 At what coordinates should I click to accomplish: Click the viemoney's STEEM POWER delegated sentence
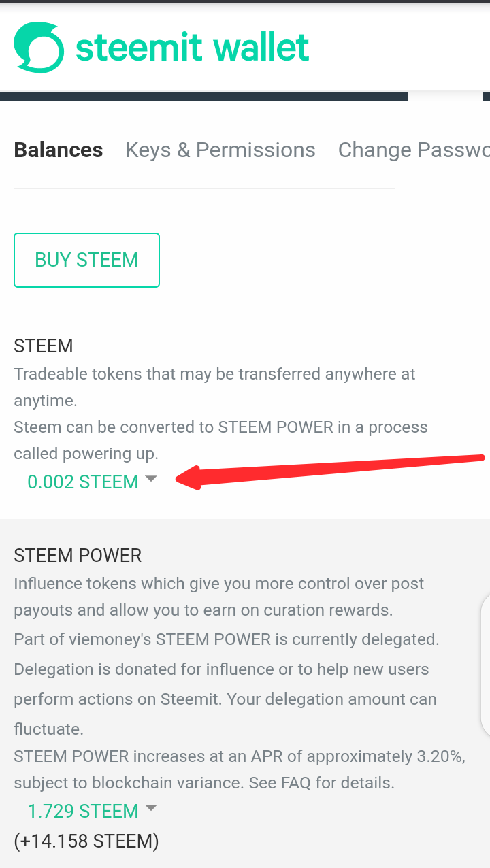coord(226,639)
